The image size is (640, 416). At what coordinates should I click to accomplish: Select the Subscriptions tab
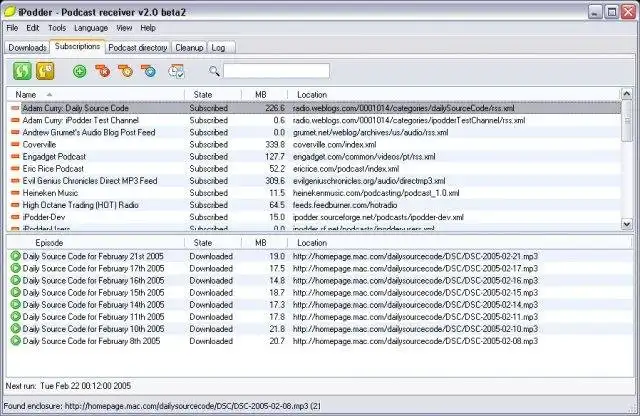click(x=78, y=46)
